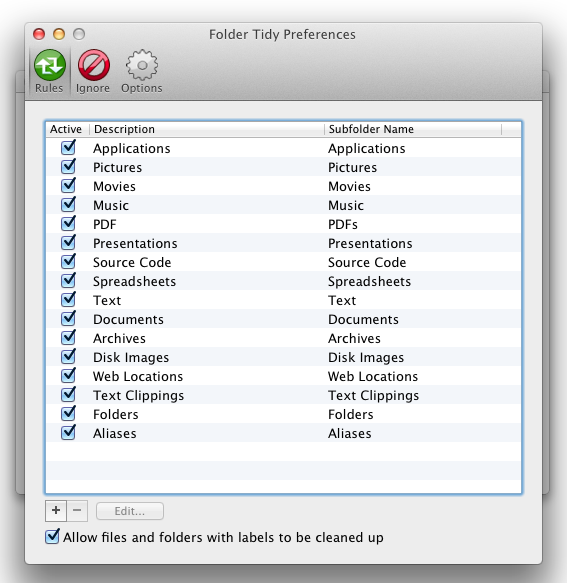Click the Archives subfolder name cell
Image resolution: width=567 pixels, height=583 pixels.
point(354,338)
